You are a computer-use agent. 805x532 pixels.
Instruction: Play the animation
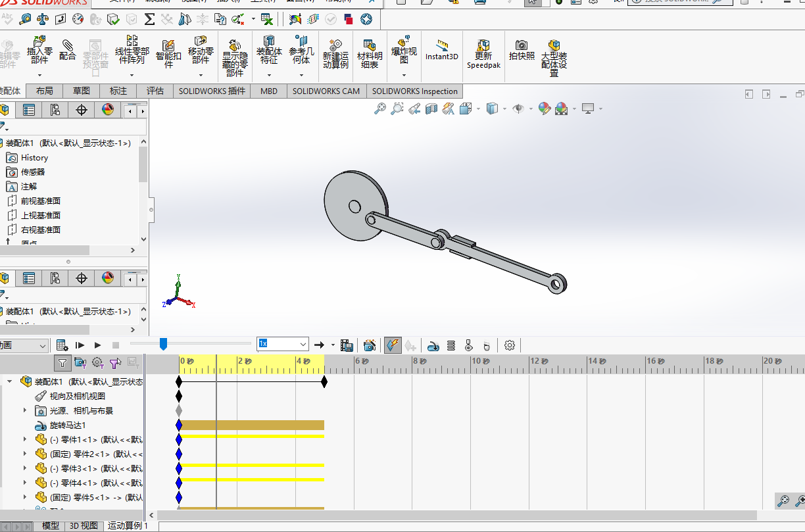97,345
